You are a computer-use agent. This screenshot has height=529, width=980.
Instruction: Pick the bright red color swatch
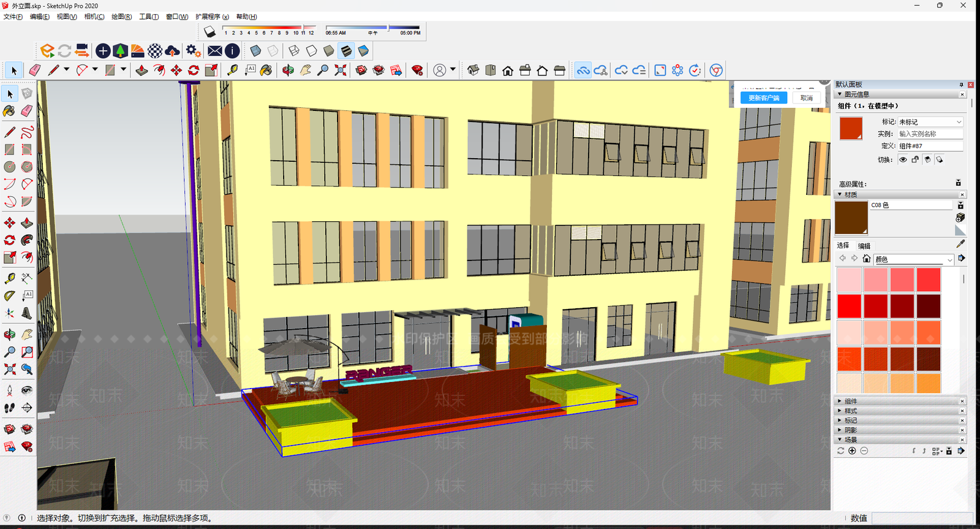coord(849,306)
